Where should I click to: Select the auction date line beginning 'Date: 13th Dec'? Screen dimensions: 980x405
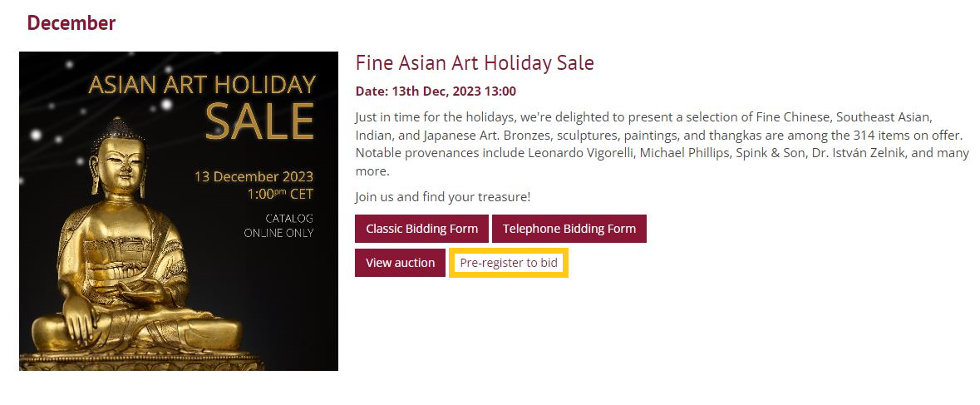(x=436, y=91)
